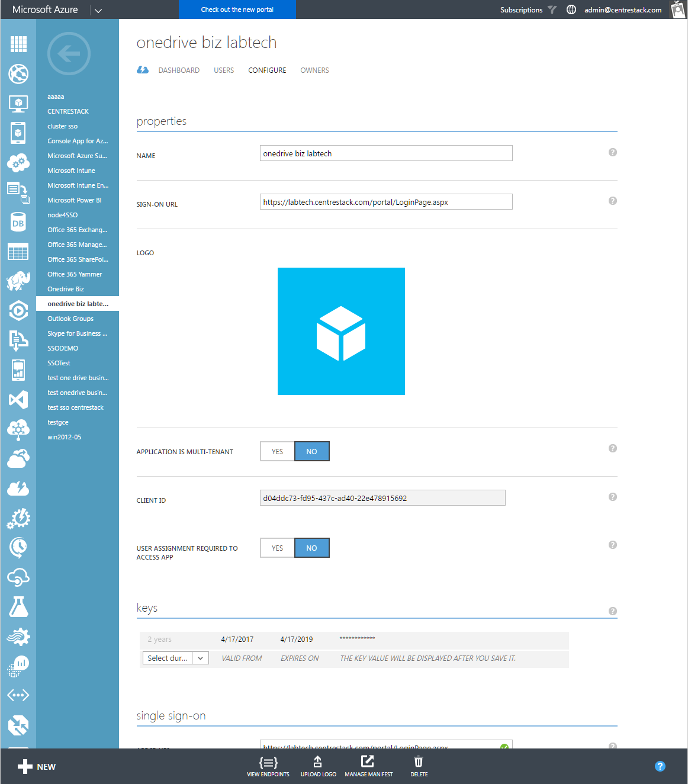Open Mobile Engagement phone-chart icon
The height and width of the screenshot is (784, 688).
[18, 370]
